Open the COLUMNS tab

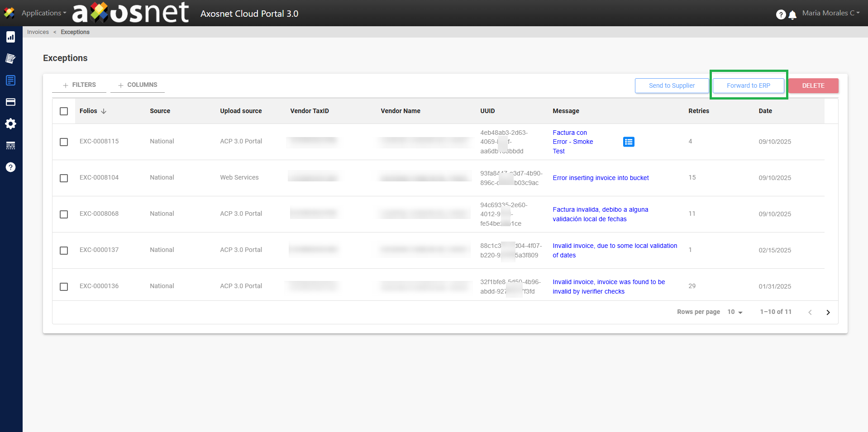point(138,85)
